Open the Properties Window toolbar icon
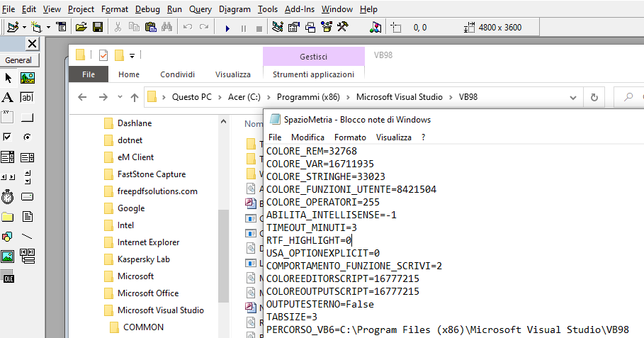Image resolution: width=644 pixels, height=338 pixels. [294, 27]
